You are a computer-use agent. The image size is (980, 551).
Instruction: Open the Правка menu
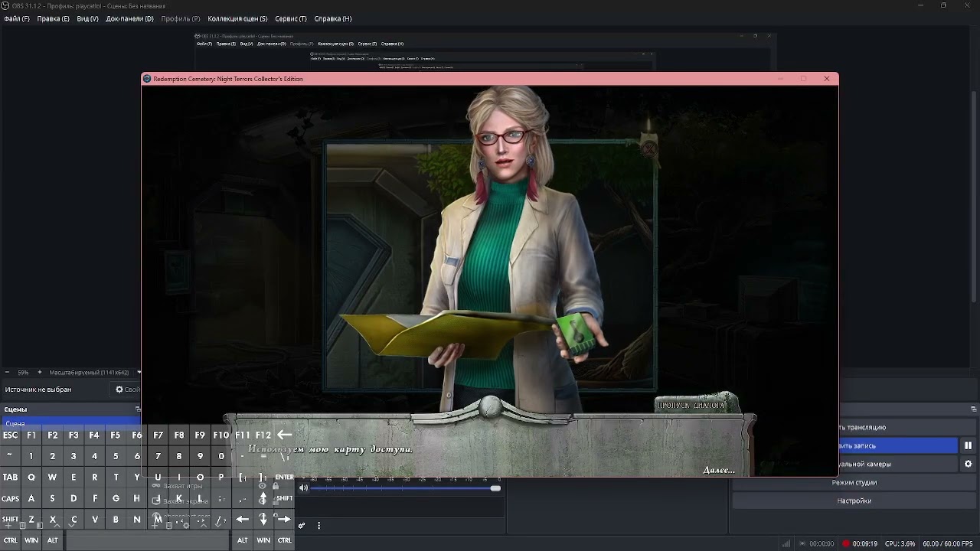[53, 18]
